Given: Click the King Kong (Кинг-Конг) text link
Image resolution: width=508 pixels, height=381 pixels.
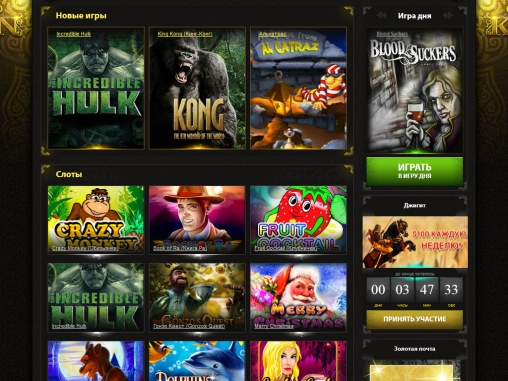Looking at the screenshot, I should (x=185, y=34).
